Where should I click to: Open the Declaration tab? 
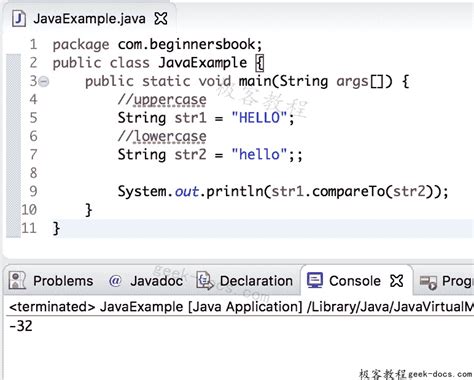(256, 281)
